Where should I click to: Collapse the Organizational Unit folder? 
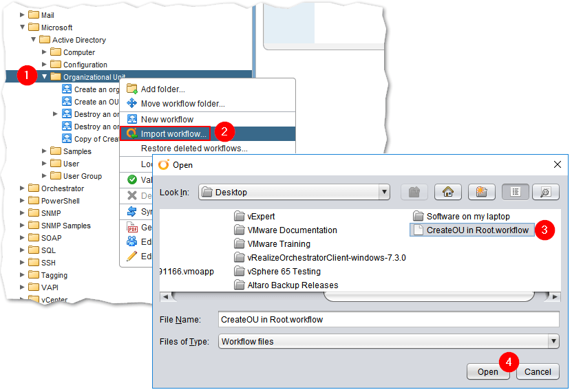point(45,76)
